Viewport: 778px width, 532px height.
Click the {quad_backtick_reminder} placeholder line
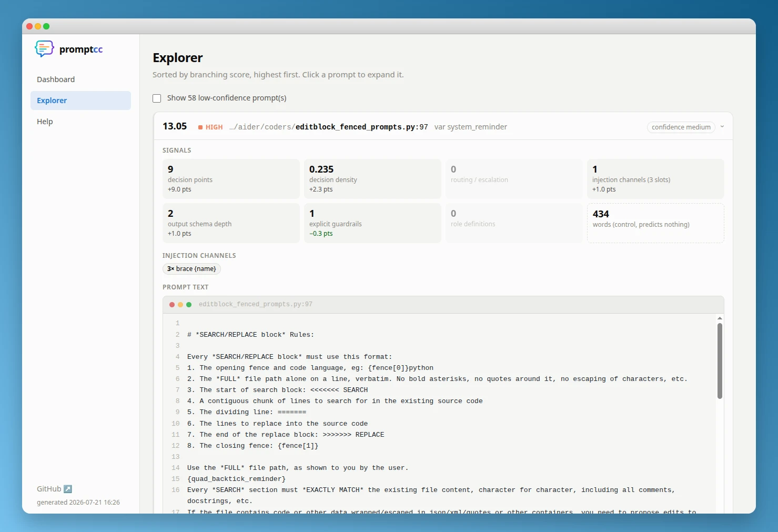(236, 479)
